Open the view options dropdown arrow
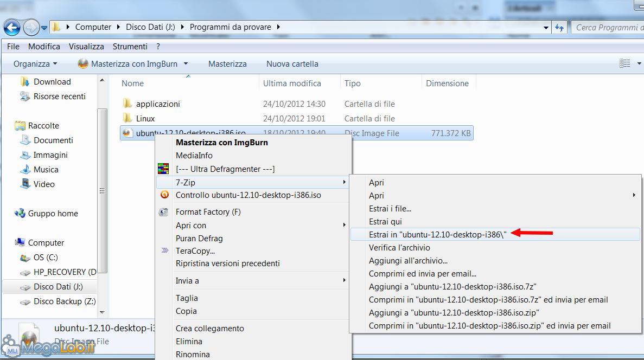Image resolution: width=644 pixels, height=360 pixels. click(639, 63)
